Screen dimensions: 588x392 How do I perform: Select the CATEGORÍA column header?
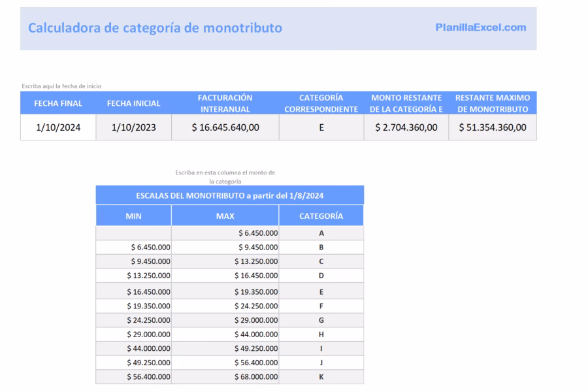(321, 215)
